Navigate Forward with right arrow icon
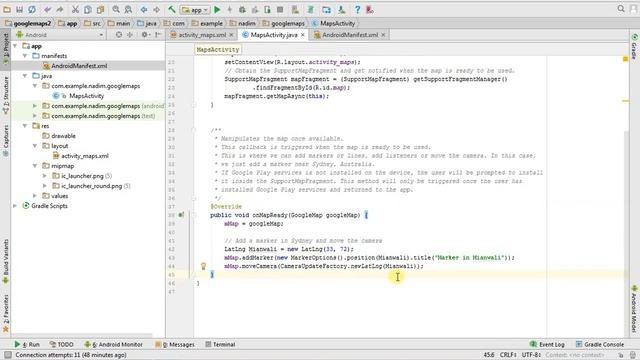The image size is (640, 360). (156, 9)
